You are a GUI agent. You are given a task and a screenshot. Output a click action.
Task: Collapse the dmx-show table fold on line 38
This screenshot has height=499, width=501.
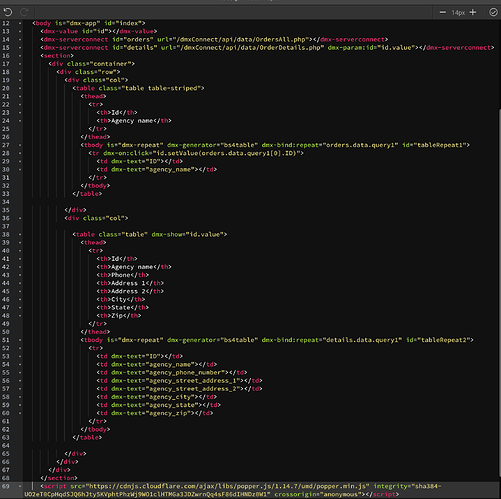click(x=20, y=235)
